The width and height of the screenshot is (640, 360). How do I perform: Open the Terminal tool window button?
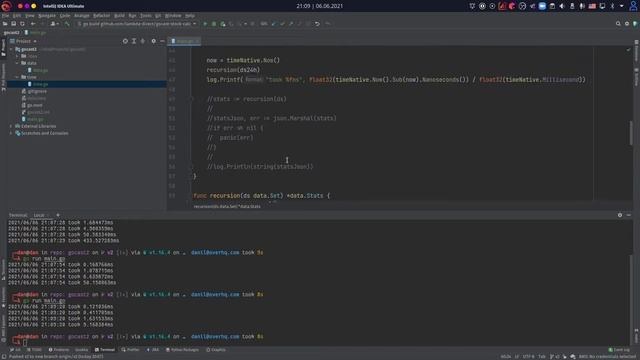pyautogui.click(x=105, y=350)
